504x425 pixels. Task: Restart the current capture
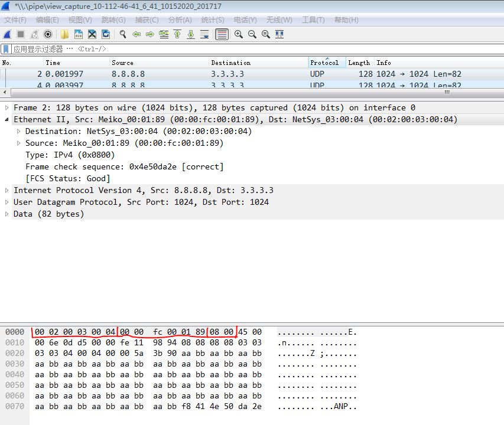pyautogui.click(x=33, y=34)
